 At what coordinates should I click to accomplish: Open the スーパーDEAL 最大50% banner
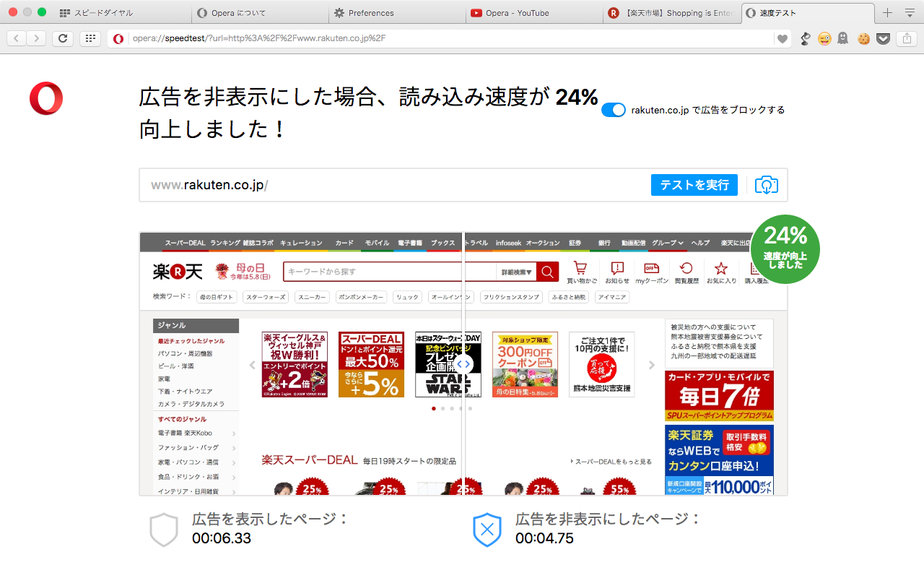point(371,365)
